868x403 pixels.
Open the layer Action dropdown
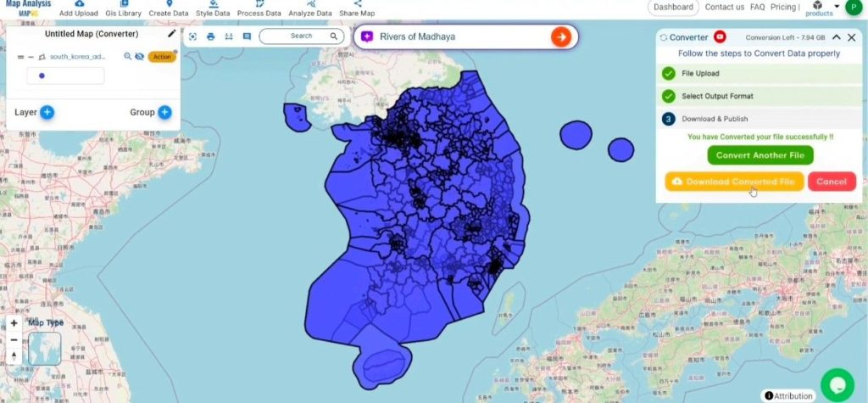click(x=162, y=57)
